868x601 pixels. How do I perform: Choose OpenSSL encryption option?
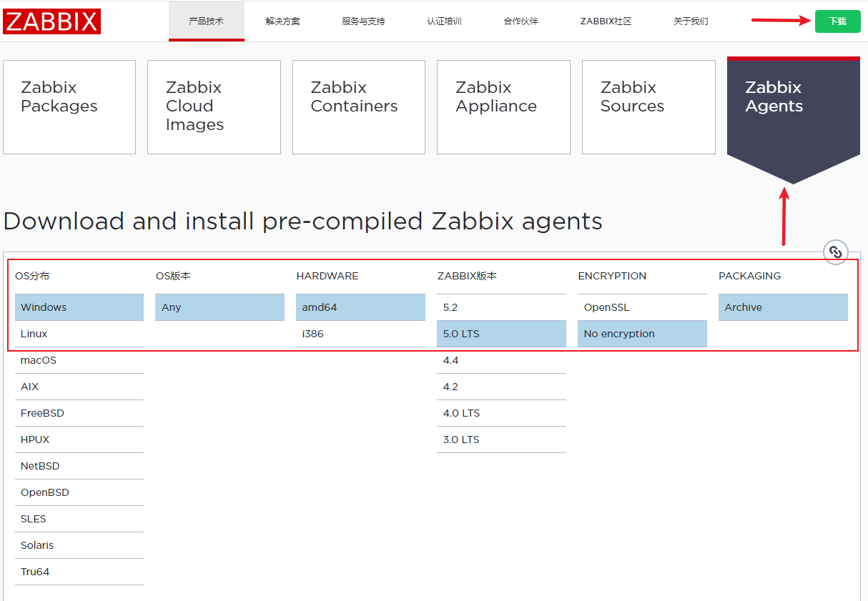(641, 307)
